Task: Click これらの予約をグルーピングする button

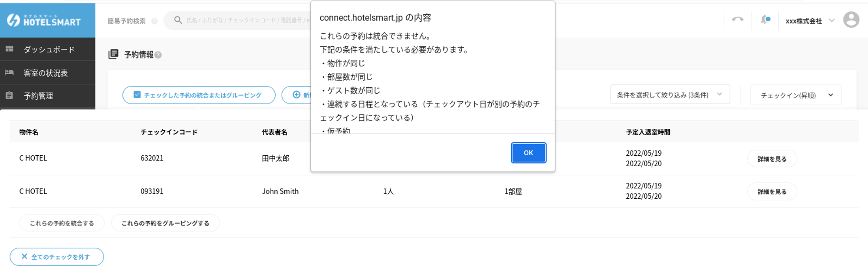Action: click(x=165, y=223)
